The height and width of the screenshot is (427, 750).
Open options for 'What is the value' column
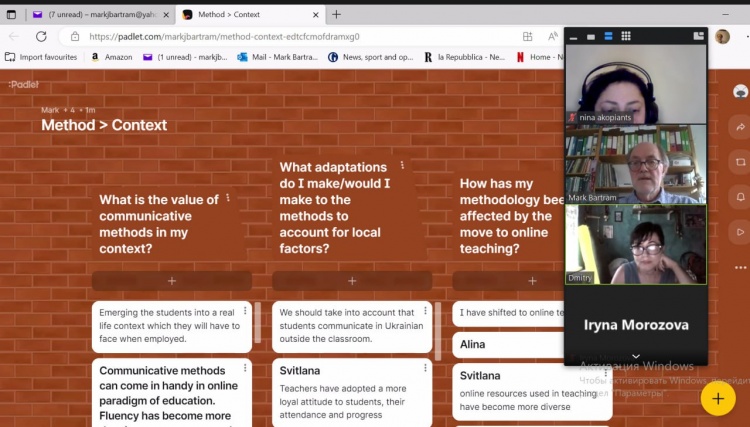coord(228,197)
